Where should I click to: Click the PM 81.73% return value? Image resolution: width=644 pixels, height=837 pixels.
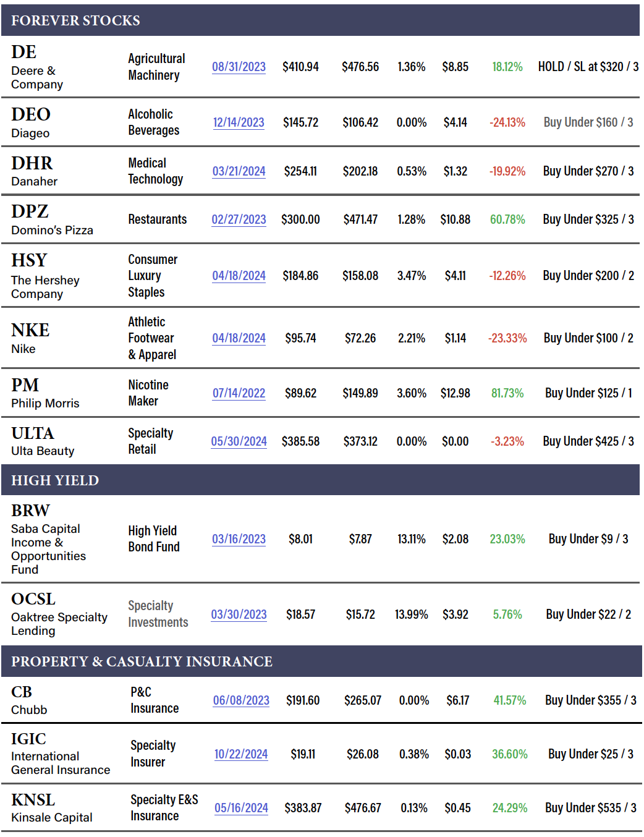tap(507, 393)
